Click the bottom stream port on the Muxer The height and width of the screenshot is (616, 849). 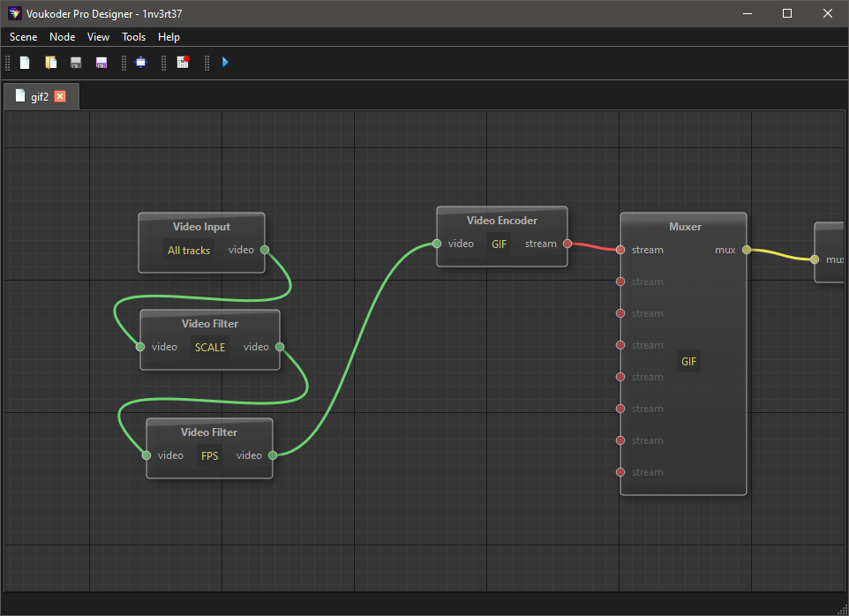tap(620, 472)
